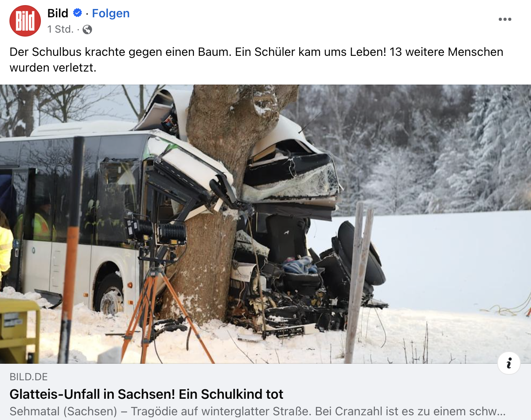Open headline 'Glatteis-Unfall in Sachsen! Ein Schulkind tot'
531x420 pixels.
(x=146, y=394)
